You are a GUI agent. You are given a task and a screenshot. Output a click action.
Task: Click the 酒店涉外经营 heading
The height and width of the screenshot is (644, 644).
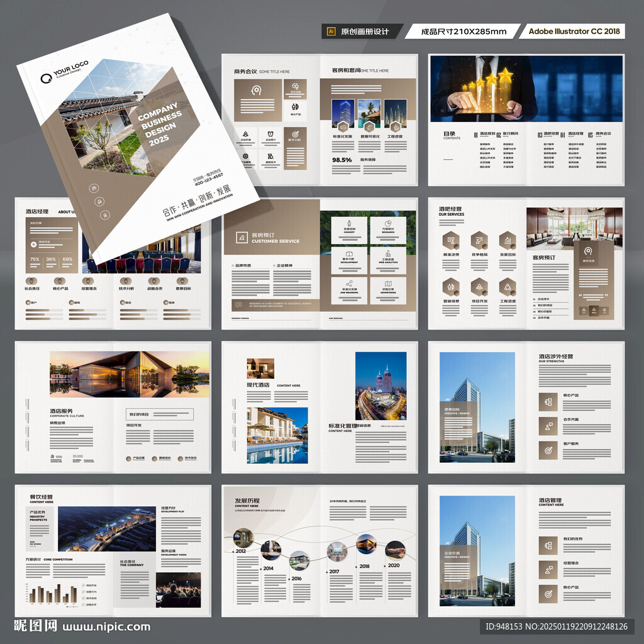click(x=556, y=356)
